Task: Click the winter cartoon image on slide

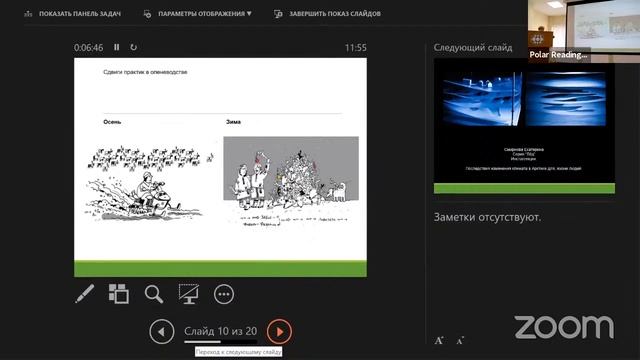Action: click(x=291, y=182)
